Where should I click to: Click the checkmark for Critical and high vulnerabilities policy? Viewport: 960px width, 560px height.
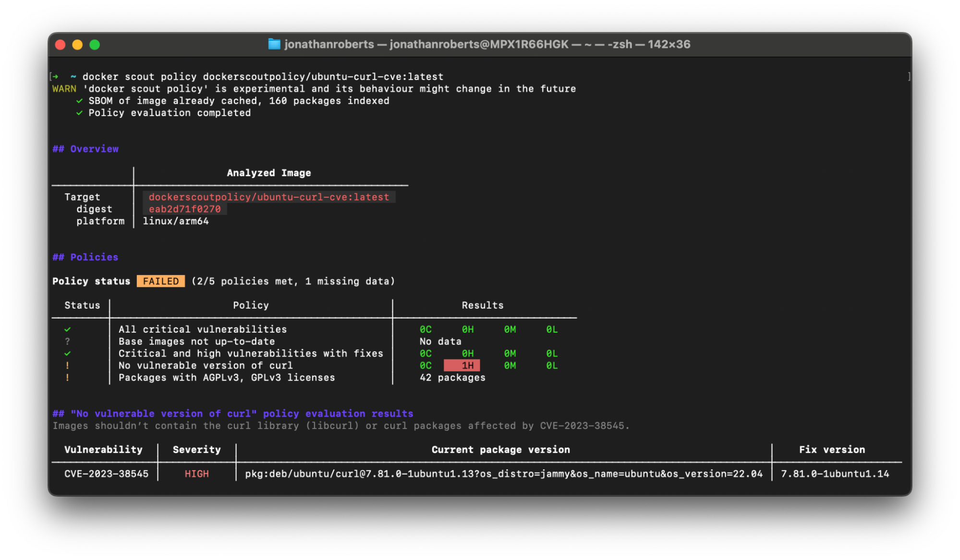pyautogui.click(x=67, y=353)
